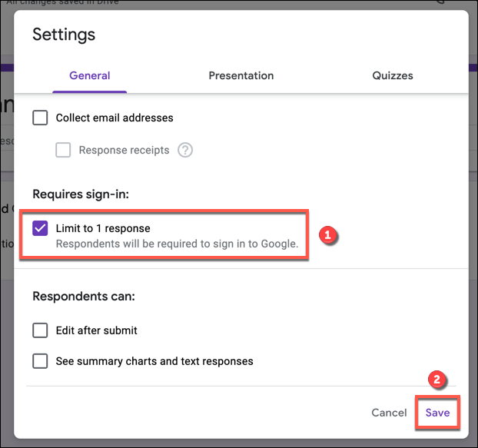
Task: Tick the Edit after submit checkbox
Action: click(41, 330)
